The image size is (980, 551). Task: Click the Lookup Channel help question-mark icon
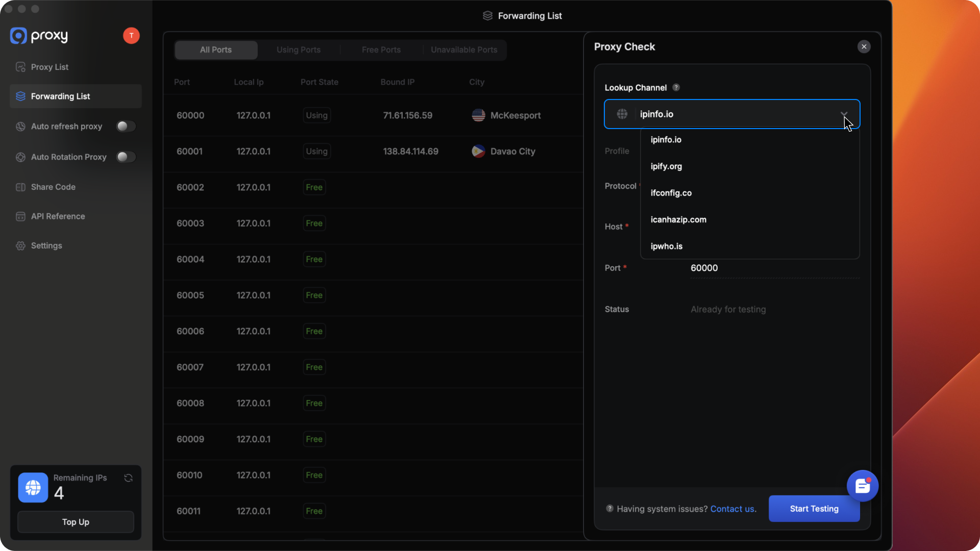point(676,88)
